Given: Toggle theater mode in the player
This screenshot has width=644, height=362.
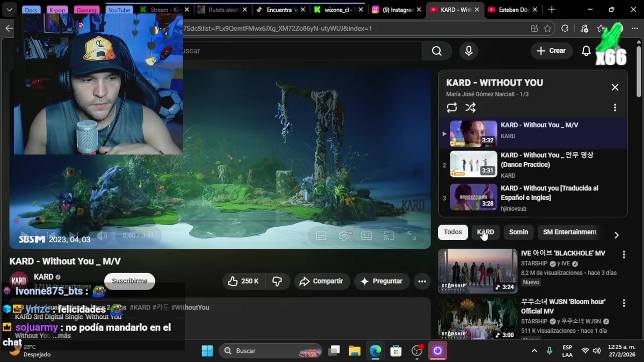Looking at the screenshot, I should click(366, 236).
